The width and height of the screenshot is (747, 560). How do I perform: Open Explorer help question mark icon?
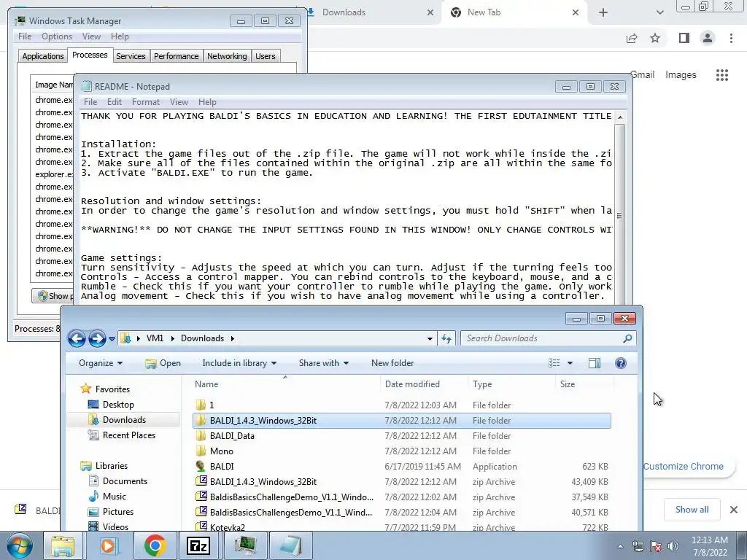click(x=620, y=363)
